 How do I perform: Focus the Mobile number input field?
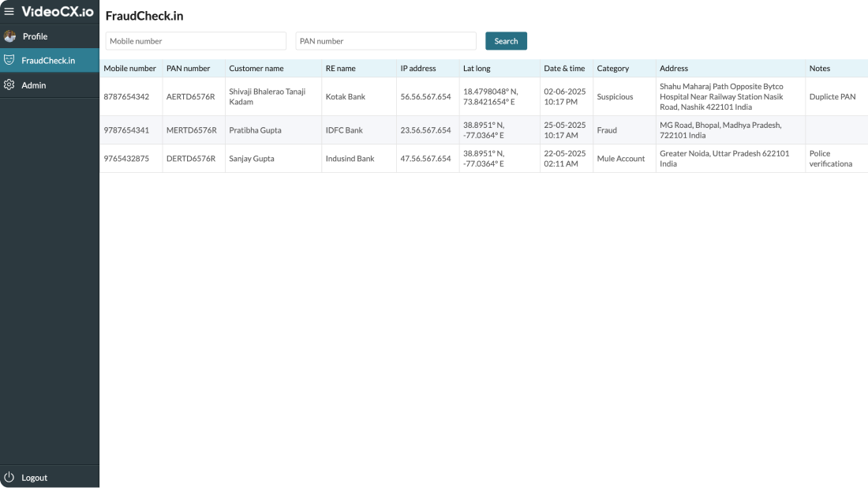point(196,41)
